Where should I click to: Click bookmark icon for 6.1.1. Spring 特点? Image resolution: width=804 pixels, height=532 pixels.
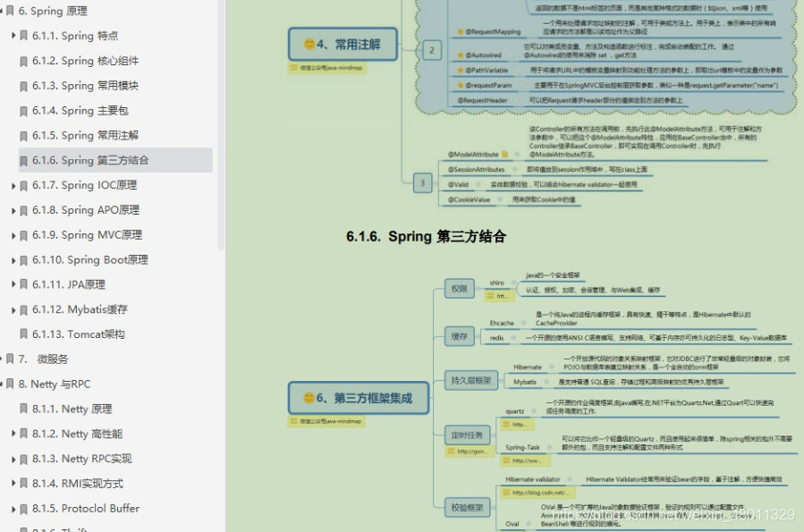pyautogui.click(x=23, y=36)
